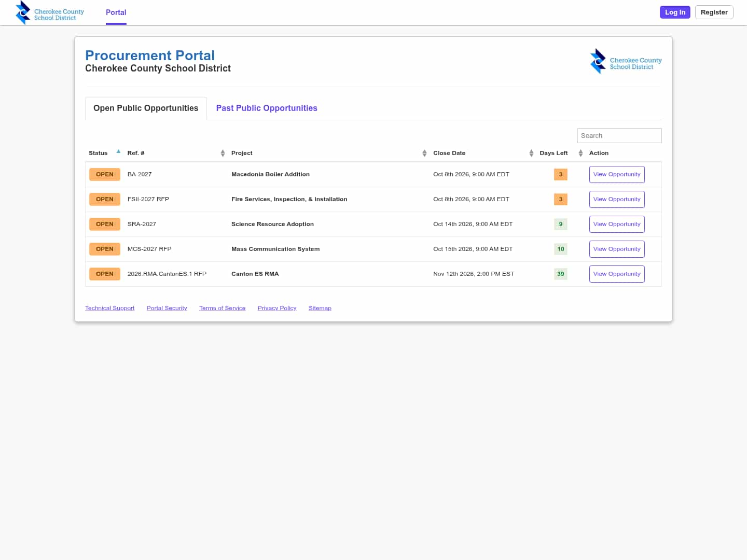Sort table by Ref. # column arrows

pyautogui.click(x=223, y=153)
